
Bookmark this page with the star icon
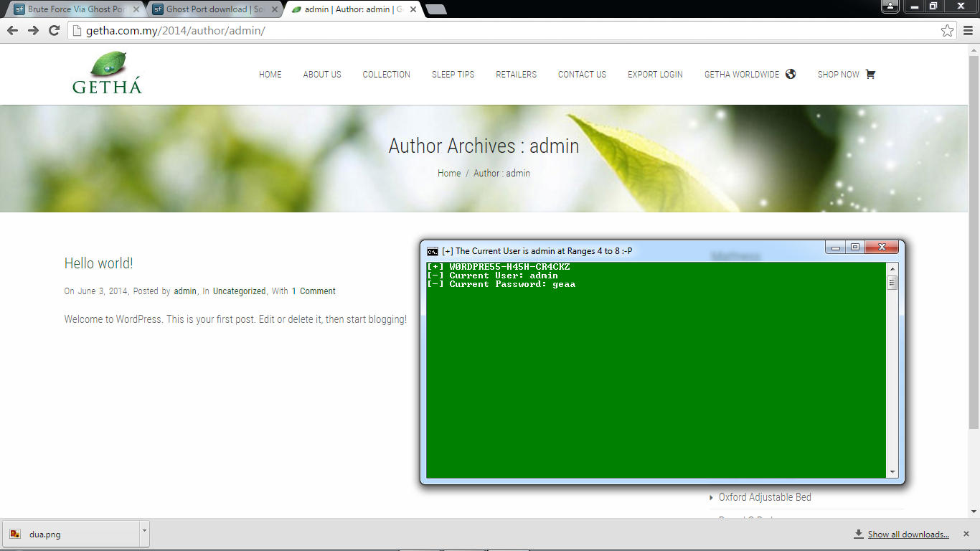pos(948,31)
